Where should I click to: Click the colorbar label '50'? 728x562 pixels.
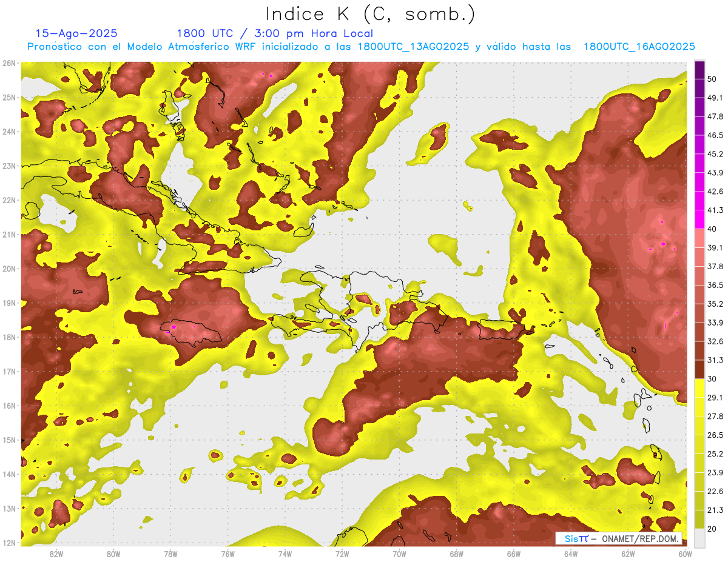[x=713, y=79]
